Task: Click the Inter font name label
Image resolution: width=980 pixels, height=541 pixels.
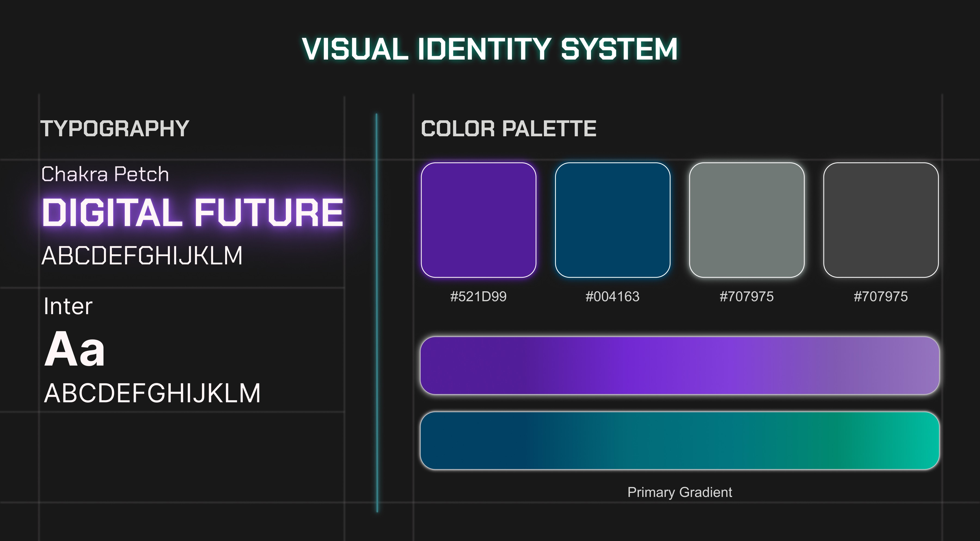Action: coord(68,306)
